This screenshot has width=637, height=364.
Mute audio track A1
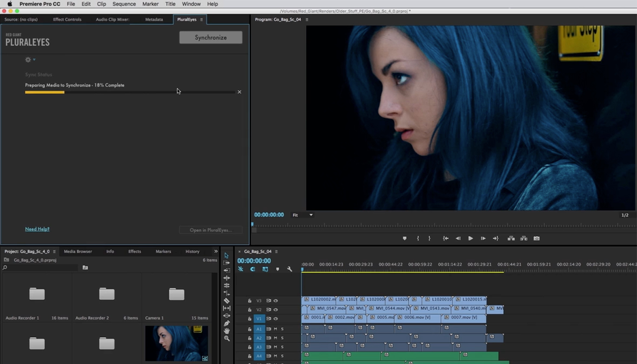pos(275,329)
